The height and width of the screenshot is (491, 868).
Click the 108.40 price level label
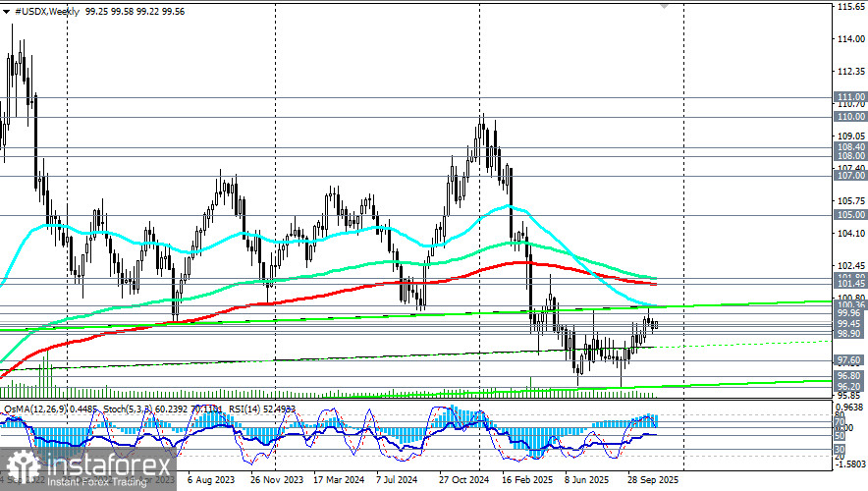tap(850, 147)
